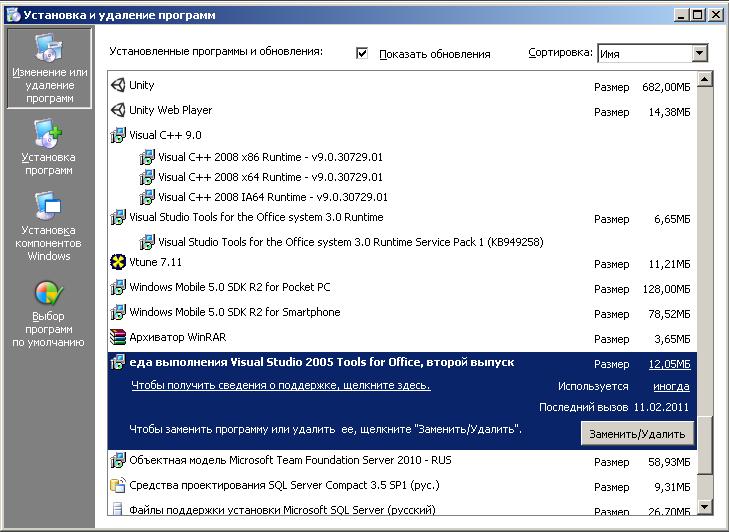Select Visual C++ 2008 x64 Runtime item
Image resolution: width=729 pixels, height=532 pixels.
[270, 177]
